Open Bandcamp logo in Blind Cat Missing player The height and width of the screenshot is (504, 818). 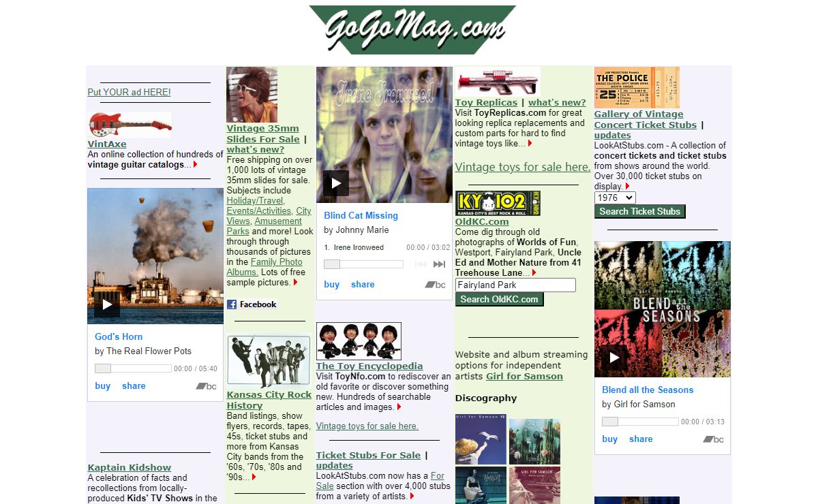click(x=435, y=285)
